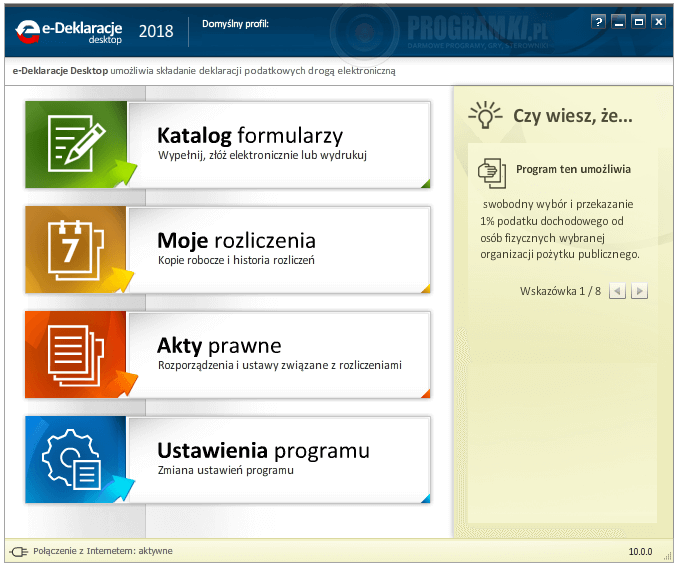Open the red Akty prawne documents icon

click(x=76, y=355)
